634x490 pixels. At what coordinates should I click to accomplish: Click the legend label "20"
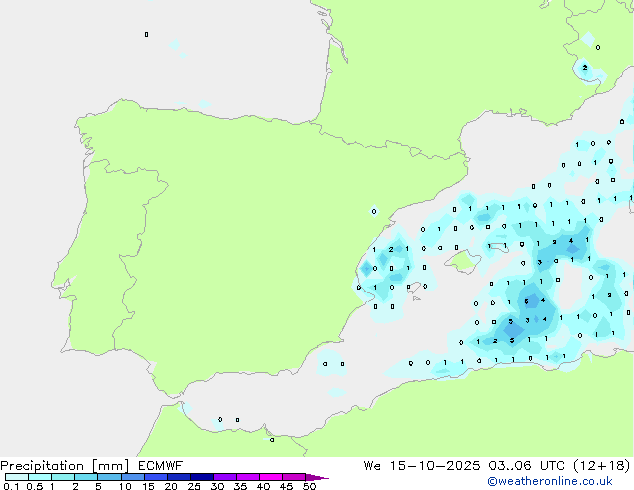[171, 486]
